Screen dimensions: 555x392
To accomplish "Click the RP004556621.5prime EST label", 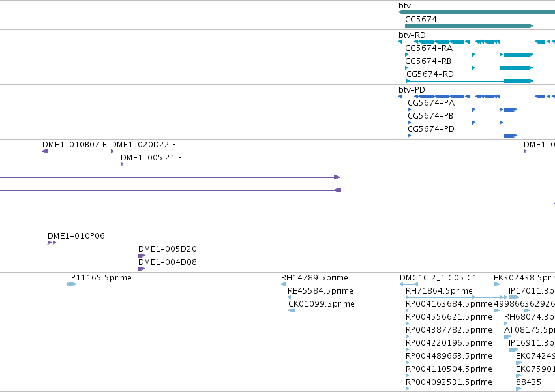I will [449, 317].
